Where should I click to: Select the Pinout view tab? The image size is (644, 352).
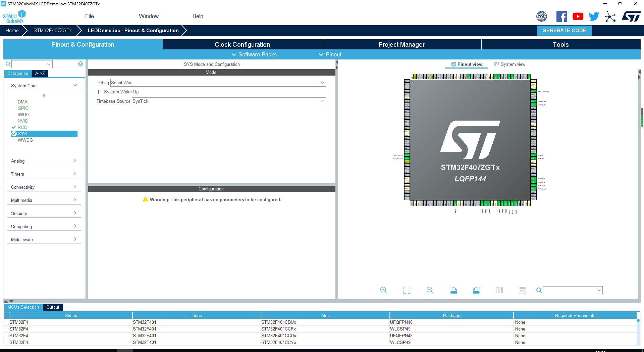467,64
